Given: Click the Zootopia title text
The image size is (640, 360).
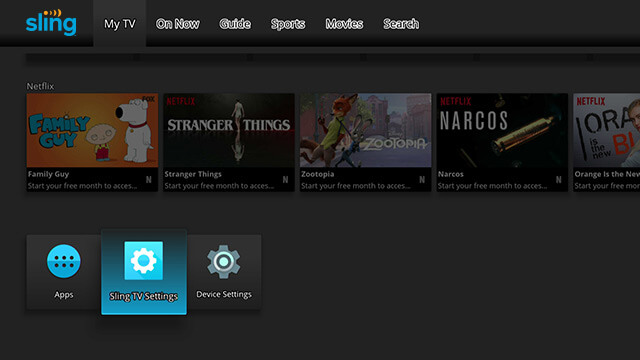Looking at the screenshot, I should 318,174.
